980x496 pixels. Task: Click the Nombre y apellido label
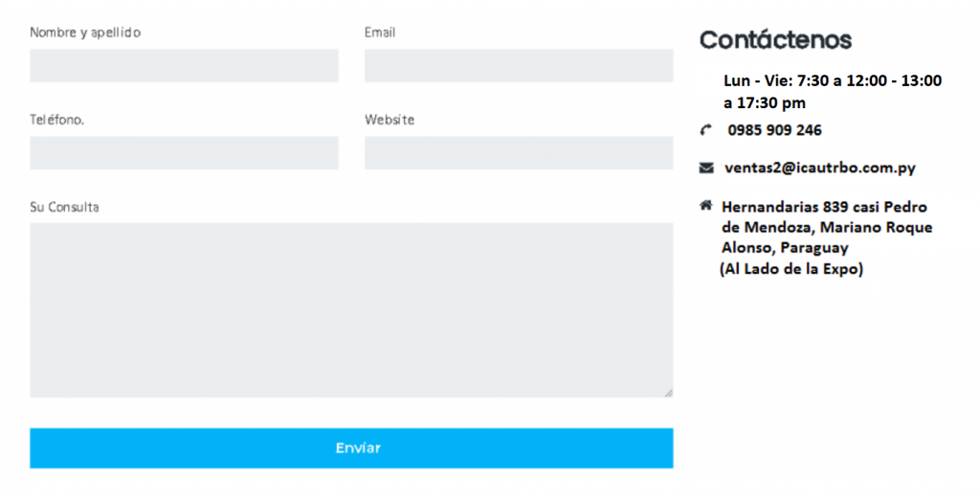click(85, 33)
